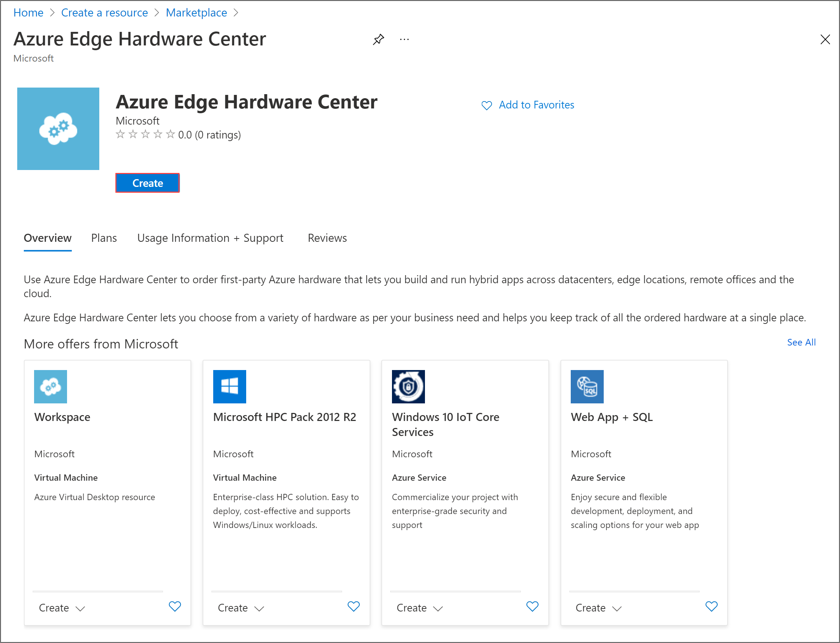Click the Windows 10 IoT Core Services icon
Image resolution: width=840 pixels, height=643 pixels.
click(x=408, y=386)
